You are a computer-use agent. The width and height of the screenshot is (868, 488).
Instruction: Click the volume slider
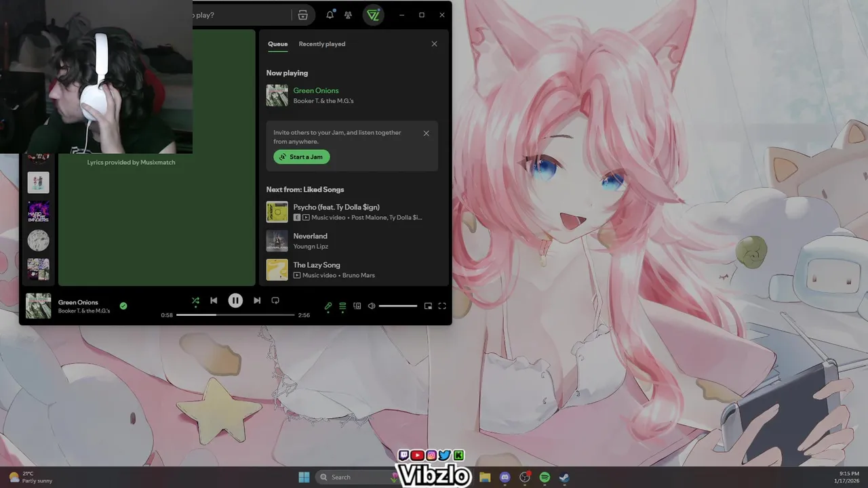pos(398,306)
